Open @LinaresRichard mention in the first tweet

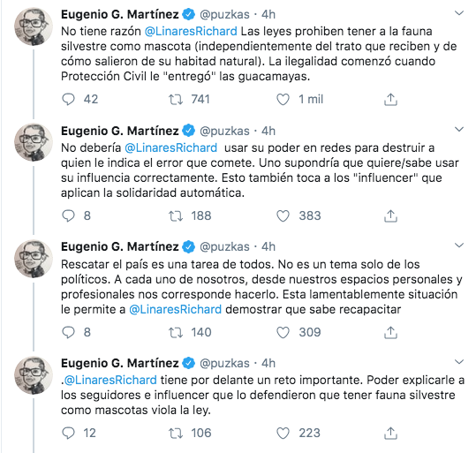191,31
